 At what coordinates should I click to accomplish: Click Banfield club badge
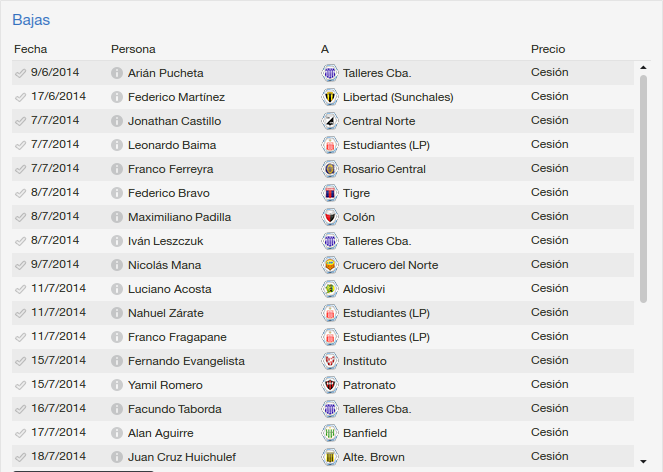(x=330, y=433)
